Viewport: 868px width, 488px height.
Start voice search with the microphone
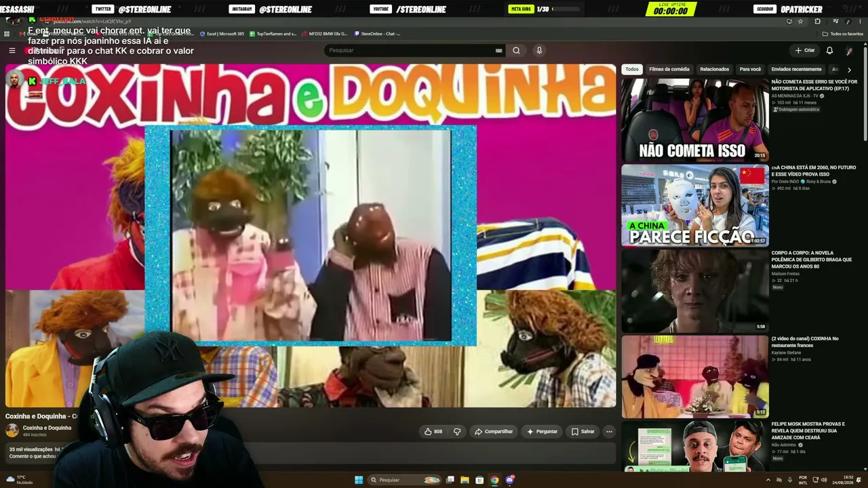[x=539, y=50]
